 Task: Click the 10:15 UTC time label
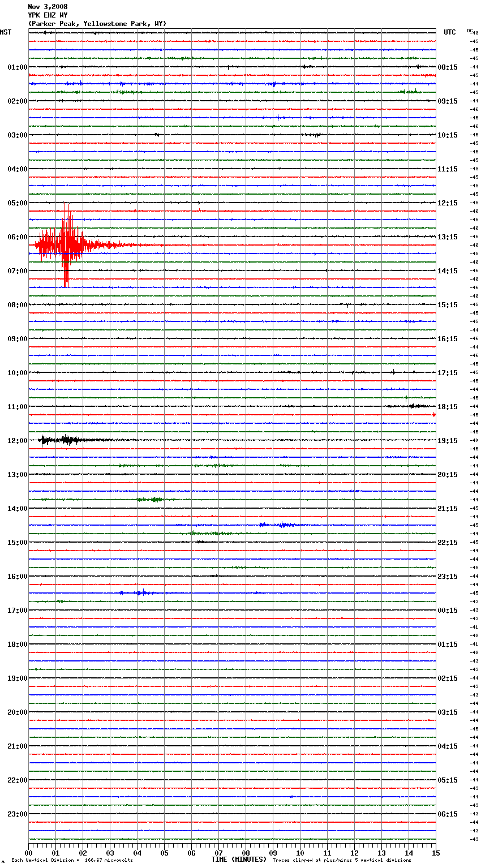[448, 135]
